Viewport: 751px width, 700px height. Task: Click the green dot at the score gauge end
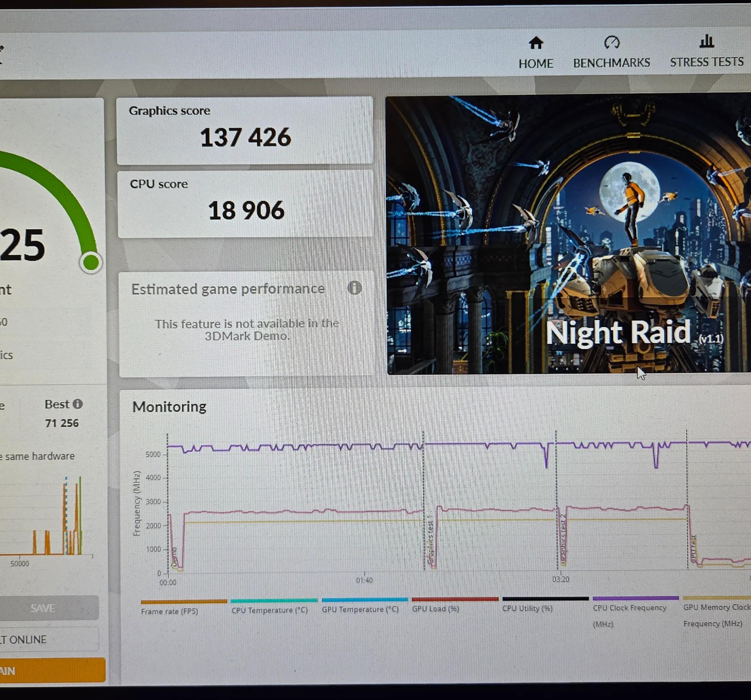(91, 262)
